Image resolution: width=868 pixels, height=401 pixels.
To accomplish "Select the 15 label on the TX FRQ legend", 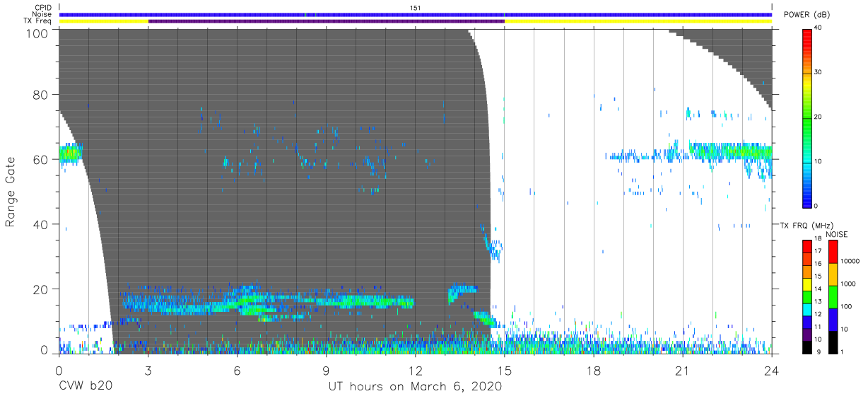I will coord(817,277).
